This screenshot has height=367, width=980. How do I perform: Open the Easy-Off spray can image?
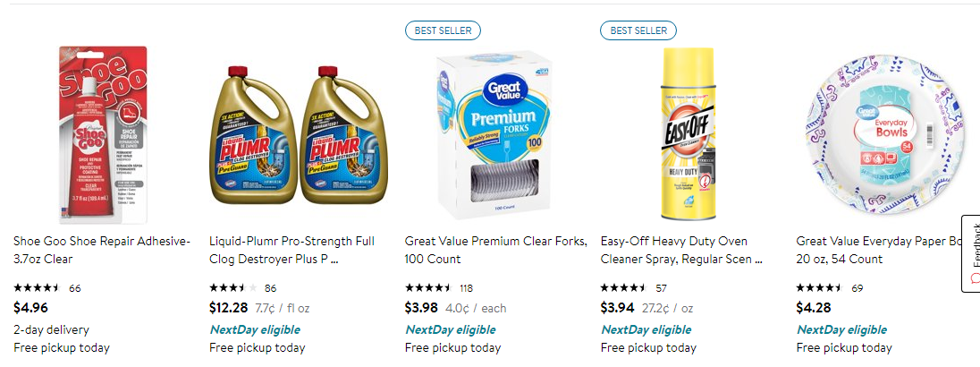click(689, 133)
